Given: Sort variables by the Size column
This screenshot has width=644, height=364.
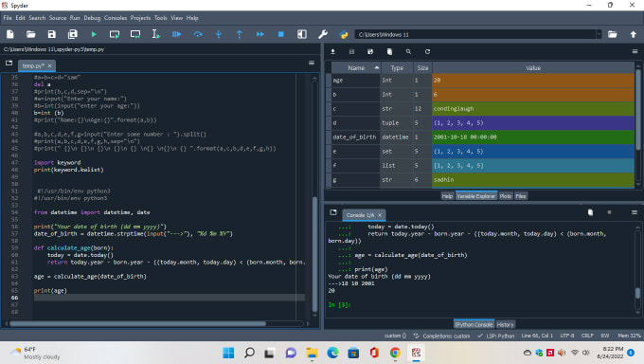Looking at the screenshot, I should tap(422, 68).
